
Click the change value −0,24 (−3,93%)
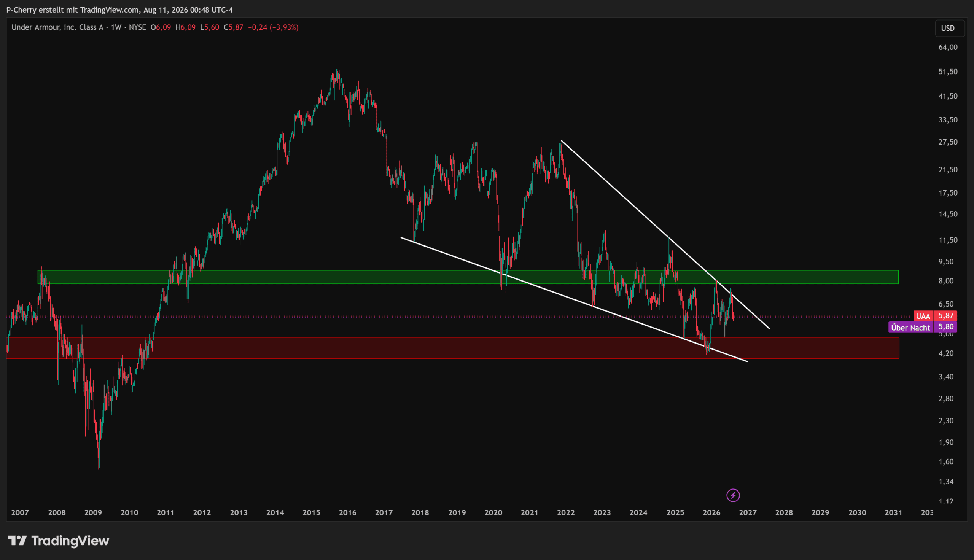point(273,27)
